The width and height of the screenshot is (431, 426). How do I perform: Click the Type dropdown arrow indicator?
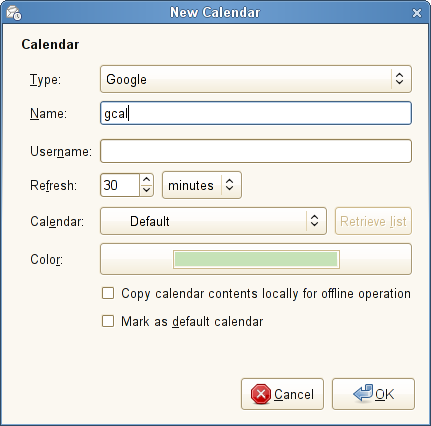tap(399, 79)
